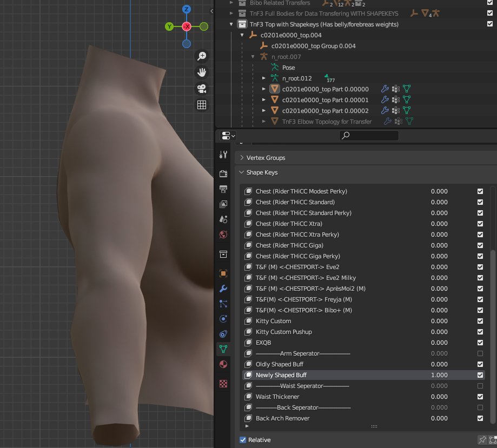Expand the n_root.012 armature item
497x448 pixels.
(x=263, y=78)
